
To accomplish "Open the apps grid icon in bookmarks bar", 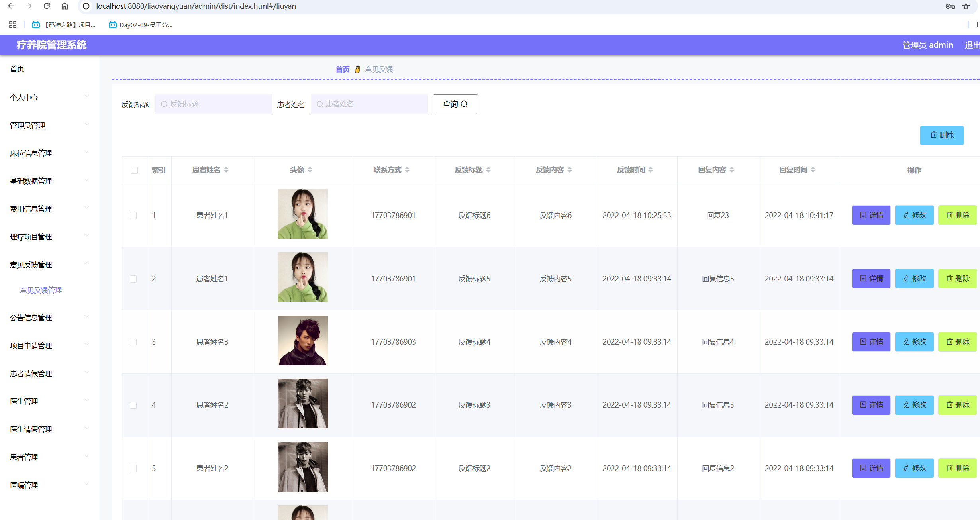I will (13, 25).
